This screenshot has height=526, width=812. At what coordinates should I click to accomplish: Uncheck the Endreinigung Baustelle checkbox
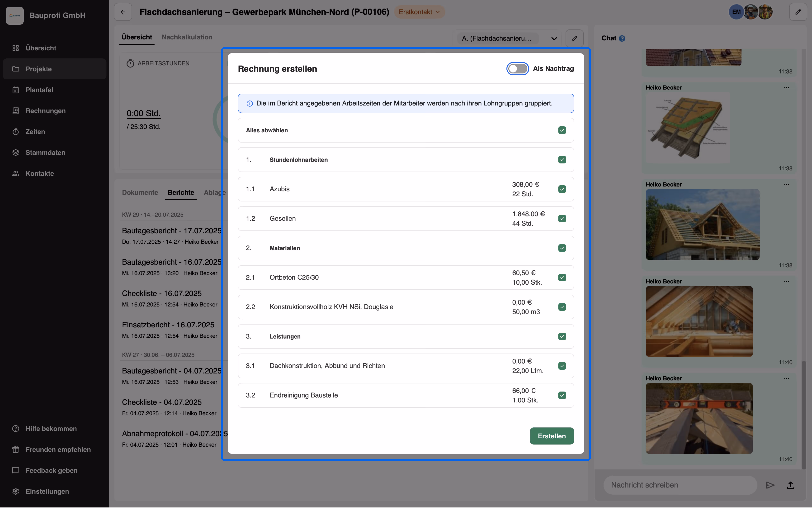pyautogui.click(x=562, y=395)
